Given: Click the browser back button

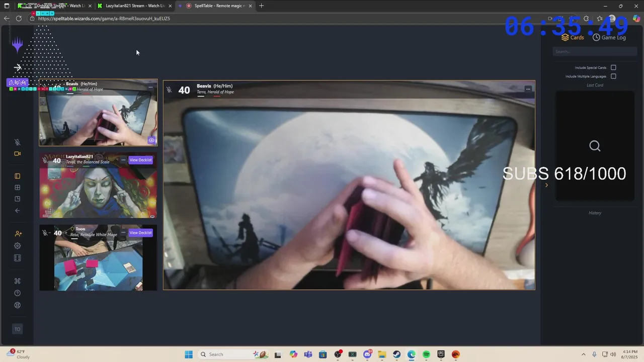Looking at the screenshot, I should tap(7, 18).
